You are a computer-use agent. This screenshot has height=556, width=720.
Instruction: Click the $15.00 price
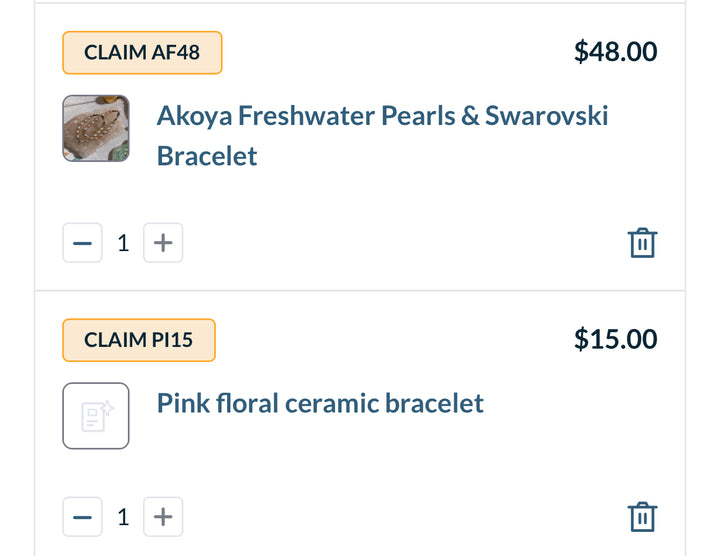(615, 339)
